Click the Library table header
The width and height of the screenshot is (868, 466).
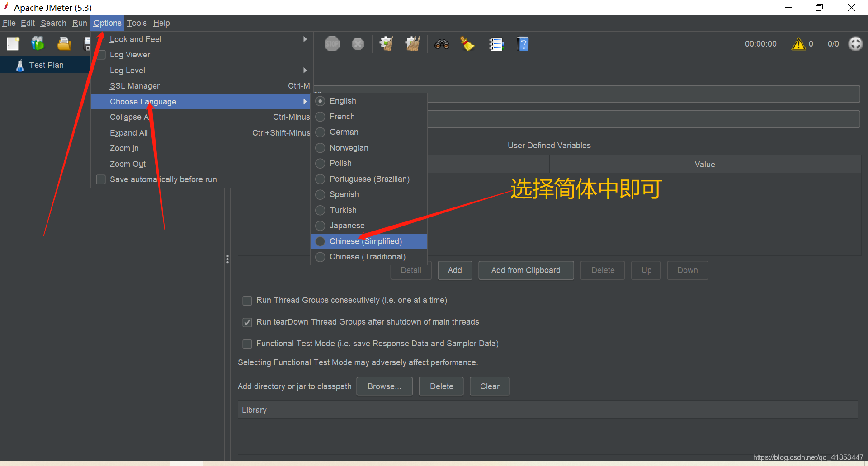tap(547, 410)
